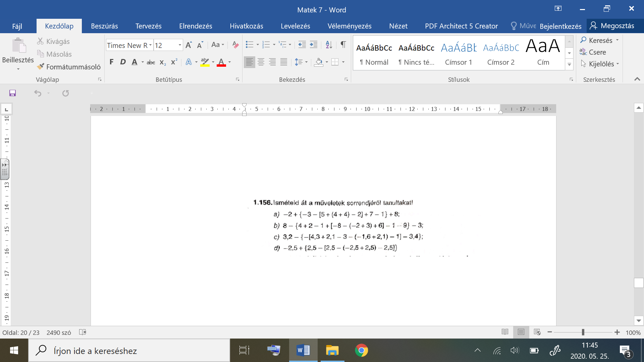Click the Clear Formatting eraser icon
Image resolution: width=644 pixels, height=362 pixels.
[x=235, y=45]
